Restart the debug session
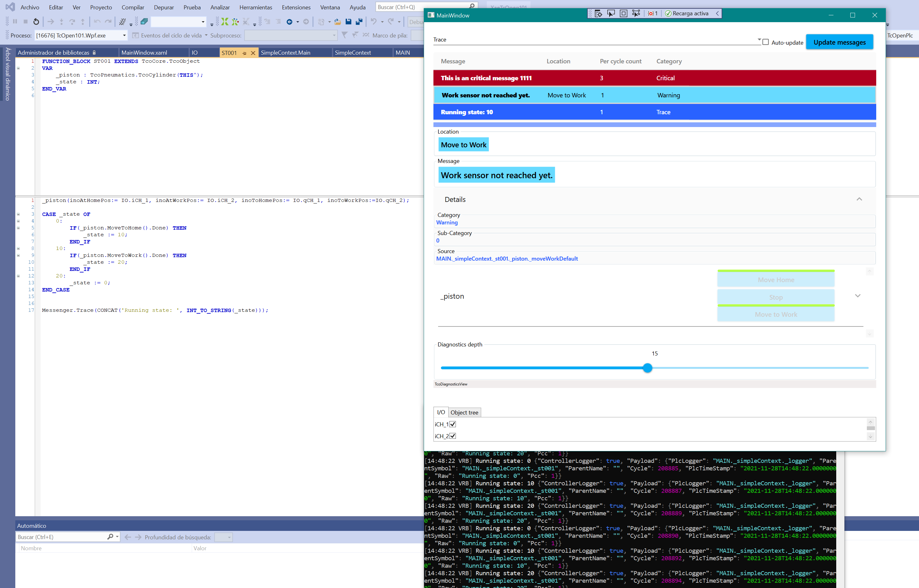 click(36, 22)
